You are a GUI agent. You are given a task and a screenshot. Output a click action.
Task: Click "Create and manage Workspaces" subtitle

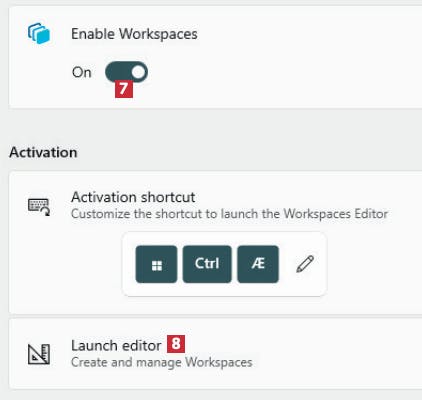point(162,362)
